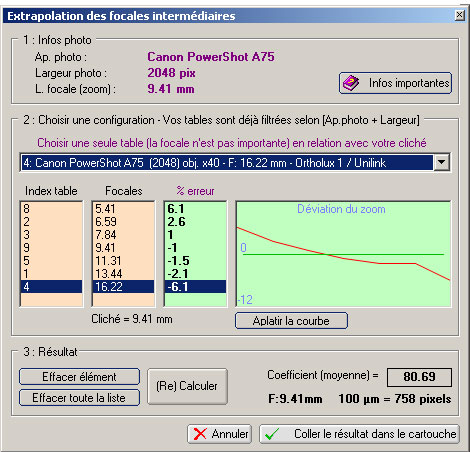Click the Coefficient moyenne value field

coord(419,377)
